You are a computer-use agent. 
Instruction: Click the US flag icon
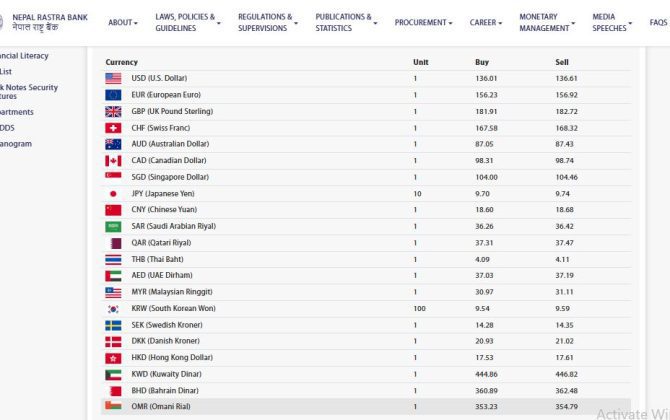tap(113, 78)
